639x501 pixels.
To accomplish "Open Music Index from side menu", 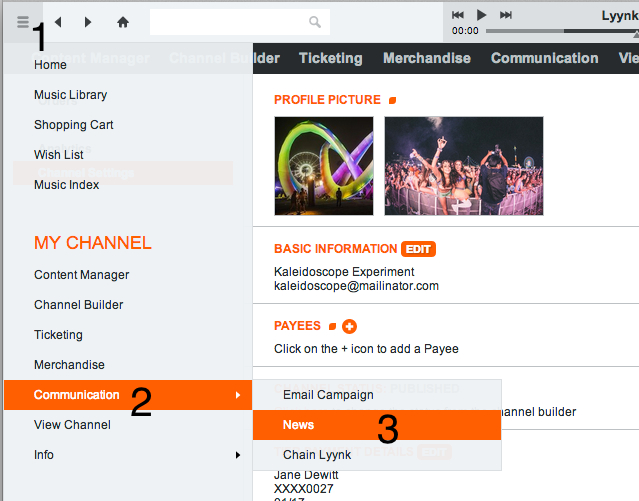I will (x=66, y=185).
